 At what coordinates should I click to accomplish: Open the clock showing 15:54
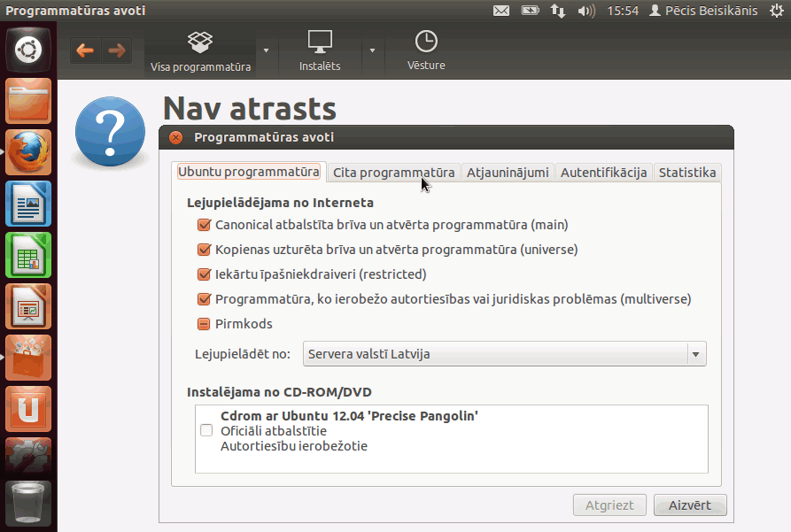click(623, 11)
